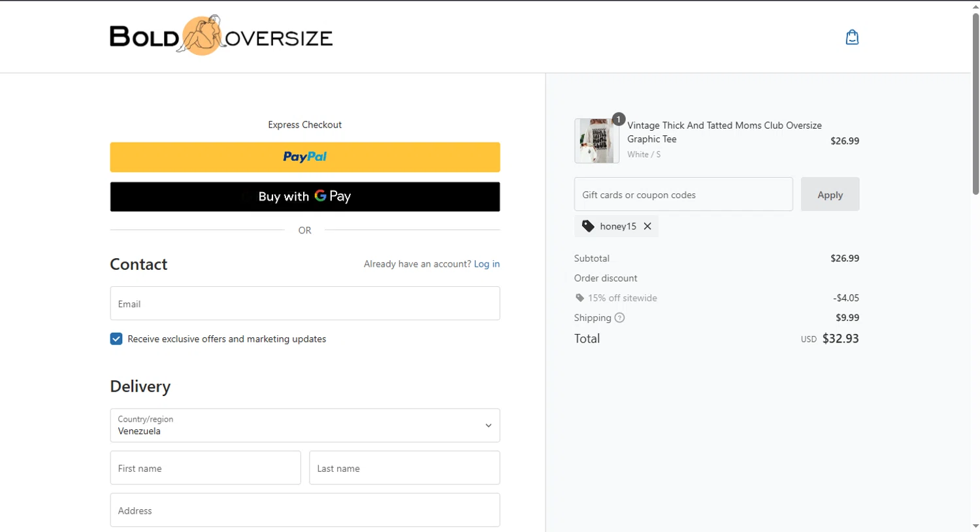Click the Bold Oversize logo
Viewport: 980px width, 532px height.
(x=221, y=35)
